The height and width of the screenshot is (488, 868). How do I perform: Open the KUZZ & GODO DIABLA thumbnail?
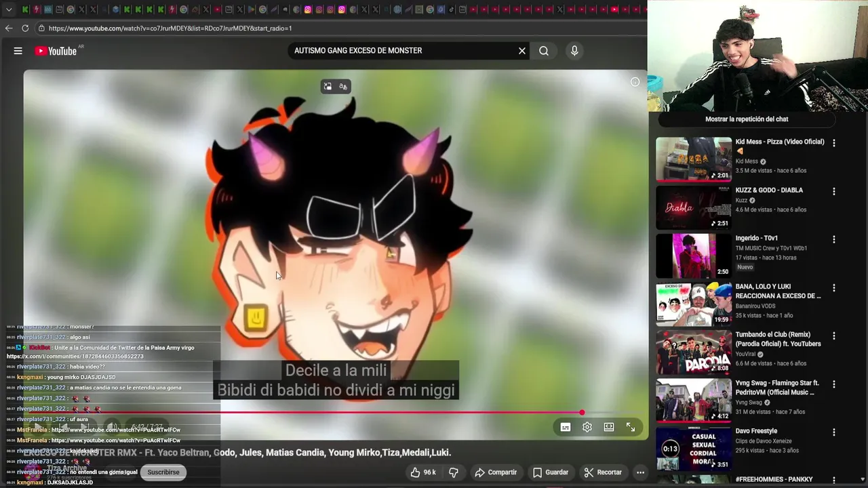coord(693,207)
